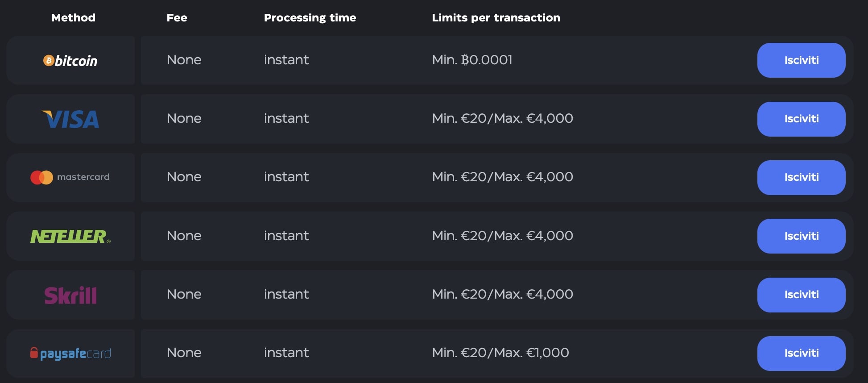Screen dimensions: 868x383
Task: Click the VISA logo
Action: click(x=70, y=119)
